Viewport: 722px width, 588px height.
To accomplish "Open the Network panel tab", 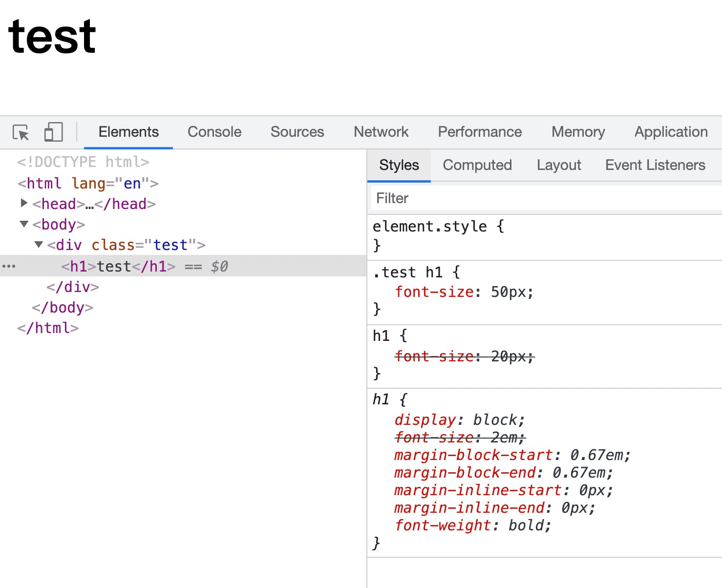I will [381, 132].
